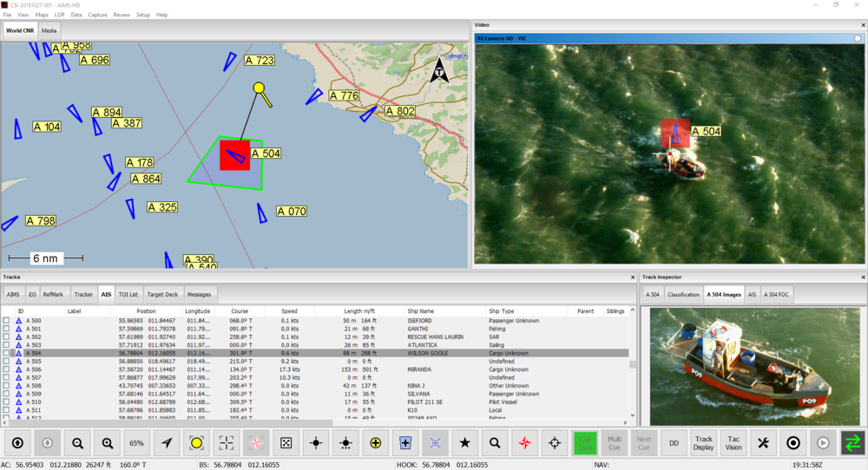Viewport: 868px width, 470px height.
Task: Open the Capture menu
Action: coord(97,15)
